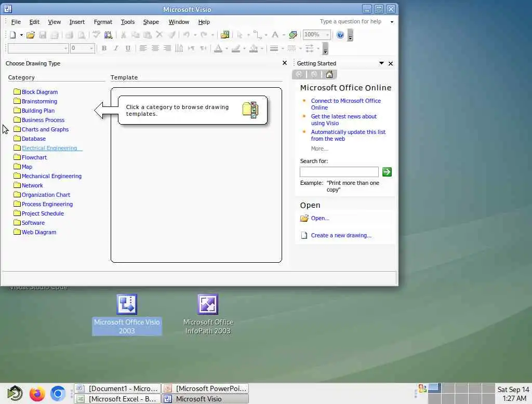The width and height of the screenshot is (532, 404).
Task: Toggle Italic formatting
Action: click(x=116, y=48)
